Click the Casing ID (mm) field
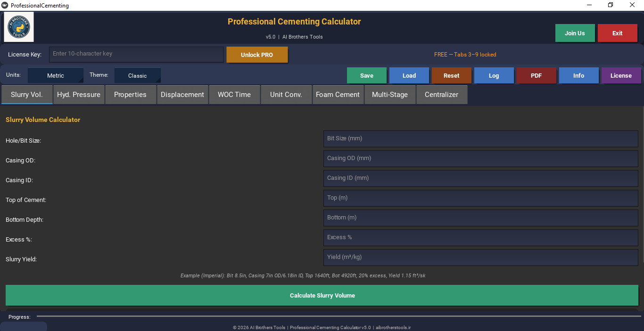This screenshot has width=644, height=331. (x=480, y=178)
